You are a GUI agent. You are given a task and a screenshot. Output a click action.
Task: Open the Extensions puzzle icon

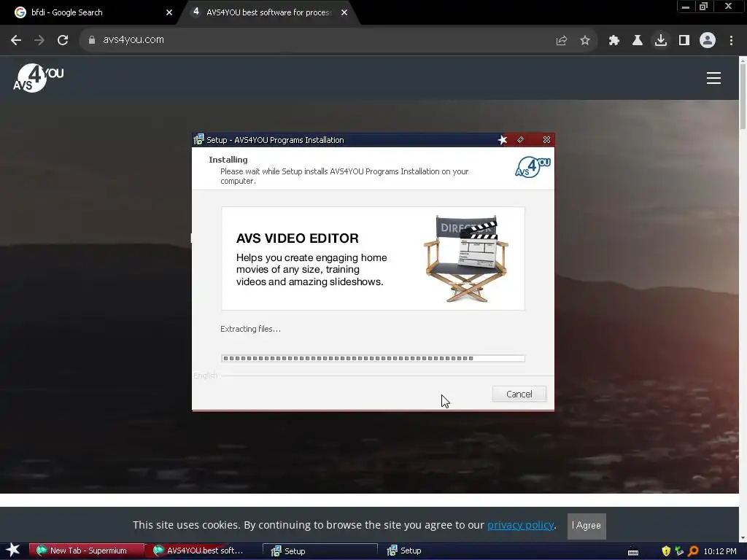(x=614, y=41)
